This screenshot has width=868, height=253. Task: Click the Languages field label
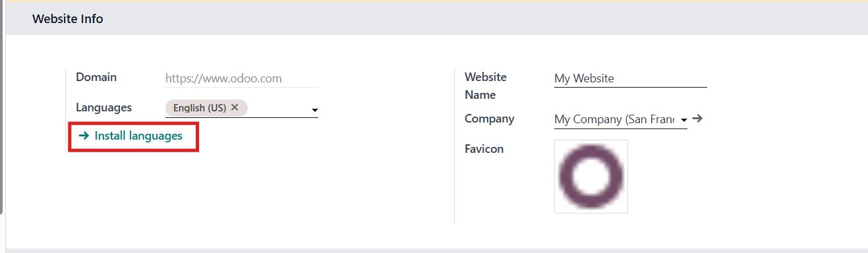[x=103, y=107]
